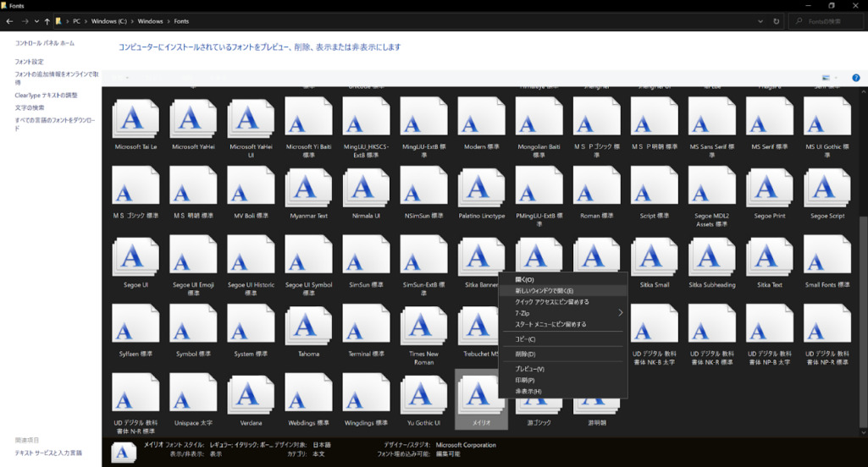Open ClearType テキストの調整 link
Image resolution: width=868 pixels, height=467 pixels.
(46, 95)
